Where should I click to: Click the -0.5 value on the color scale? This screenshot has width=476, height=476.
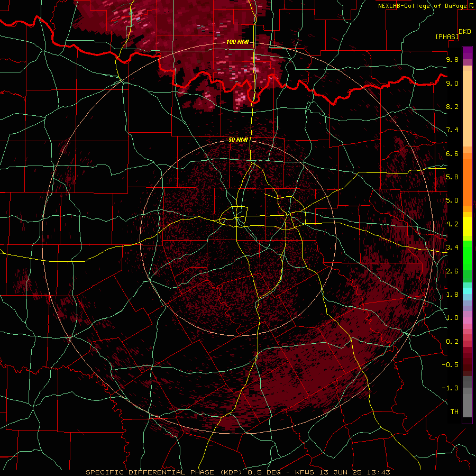(450, 365)
